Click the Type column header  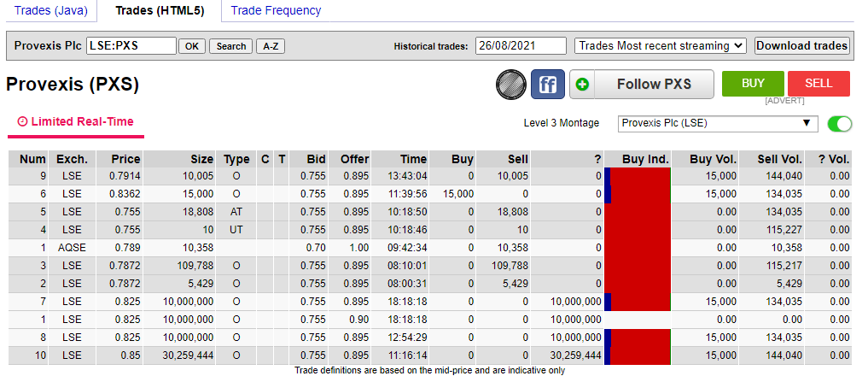click(236, 159)
